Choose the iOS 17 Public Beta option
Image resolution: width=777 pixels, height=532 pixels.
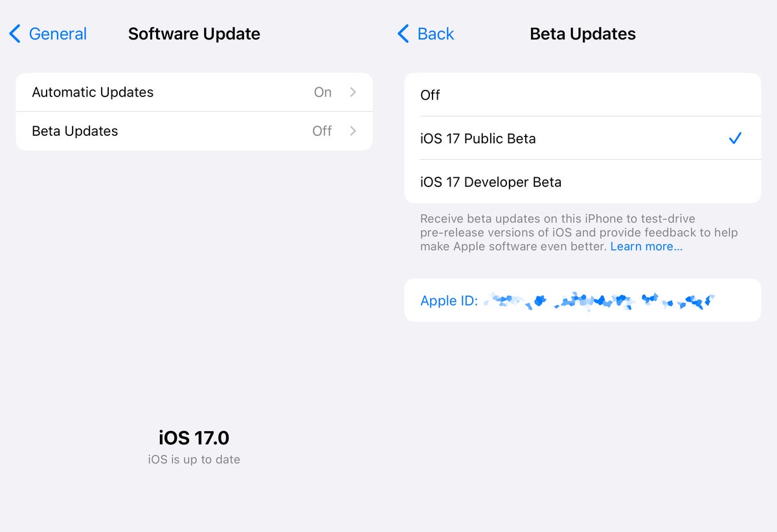coord(478,139)
